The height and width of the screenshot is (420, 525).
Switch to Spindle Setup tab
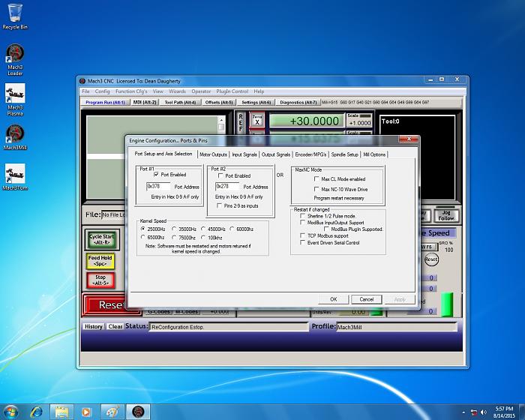click(x=344, y=154)
